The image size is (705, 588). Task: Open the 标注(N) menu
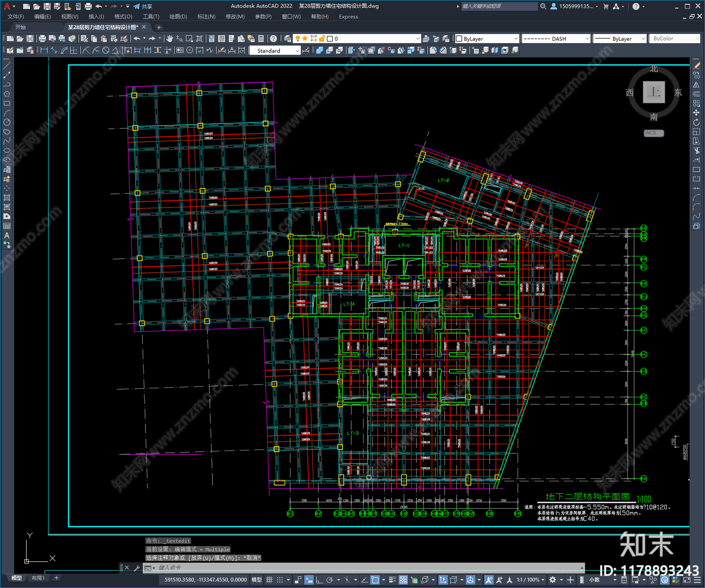click(x=206, y=17)
